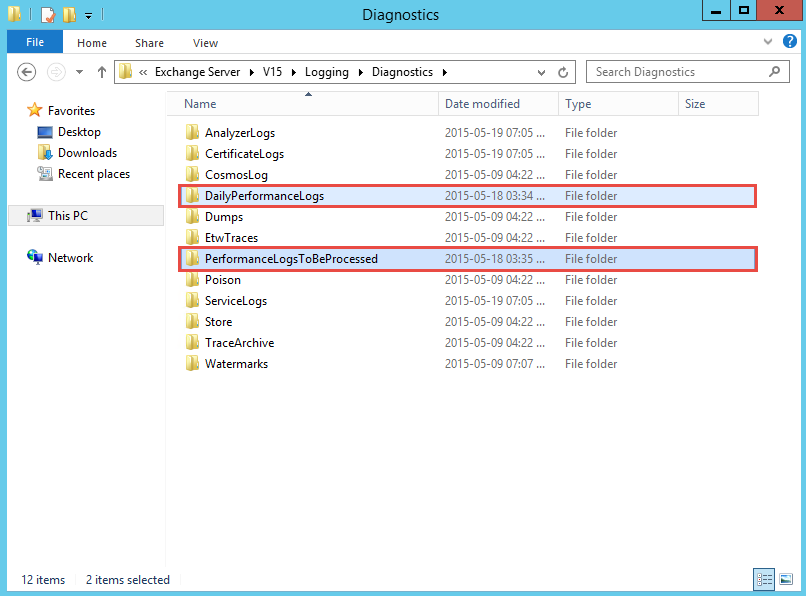Click the window system folder icon
Screen dimensions: 806x596
[15, 14]
